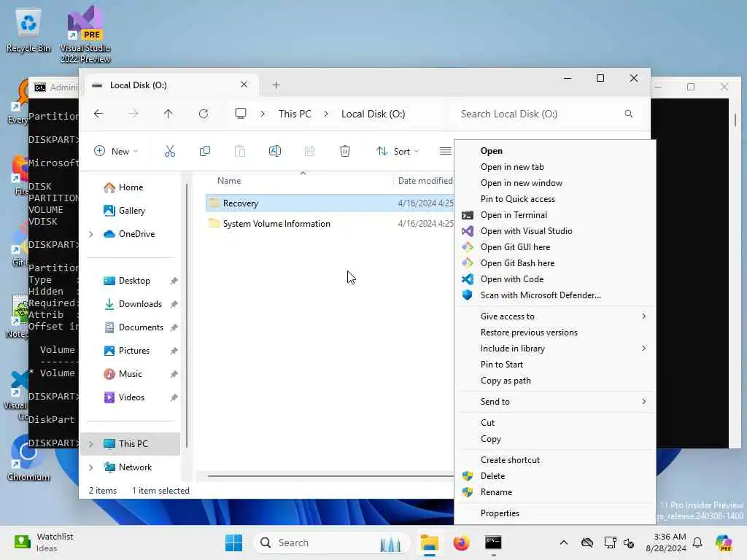Choose Delete in context menu

[555, 476]
